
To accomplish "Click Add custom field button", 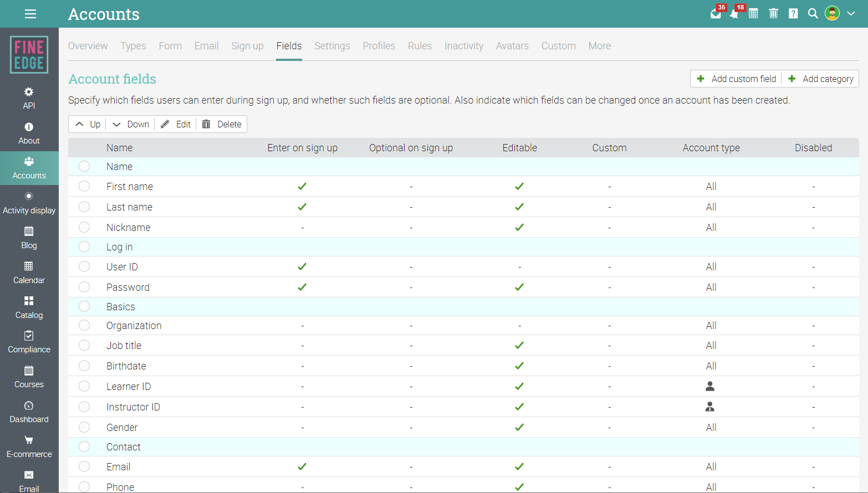I will (x=737, y=79).
